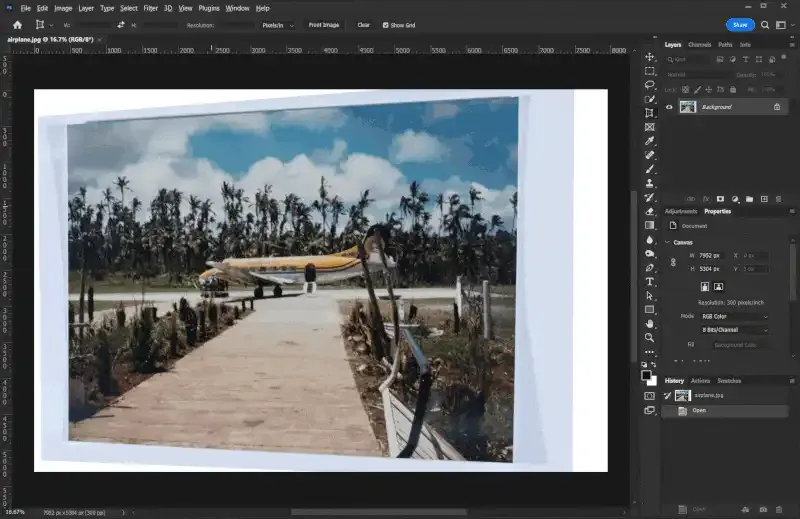Set canvas to portrait orientation icon
The image size is (800, 519).
click(x=705, y=287)
